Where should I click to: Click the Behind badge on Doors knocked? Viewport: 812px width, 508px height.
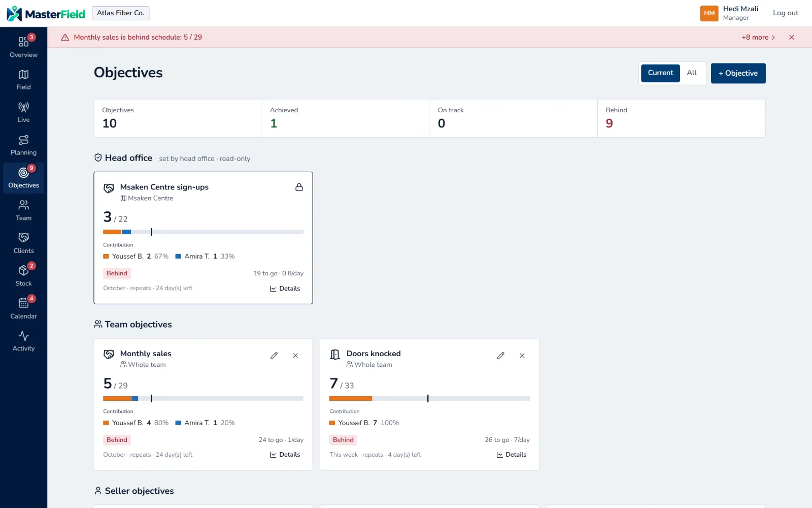click(343, 440)
